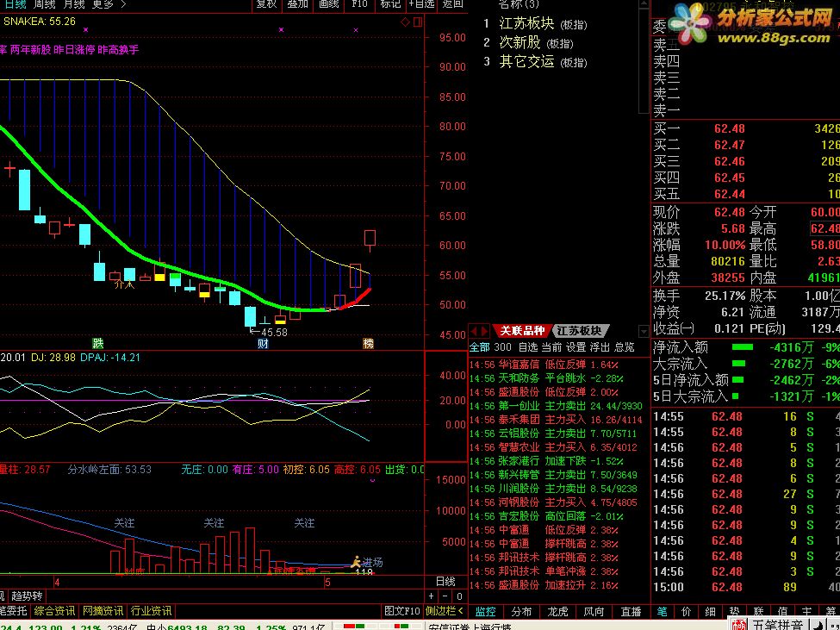
Task: Open 设置 in the monitor panel
Action: [x=576, y=347]
